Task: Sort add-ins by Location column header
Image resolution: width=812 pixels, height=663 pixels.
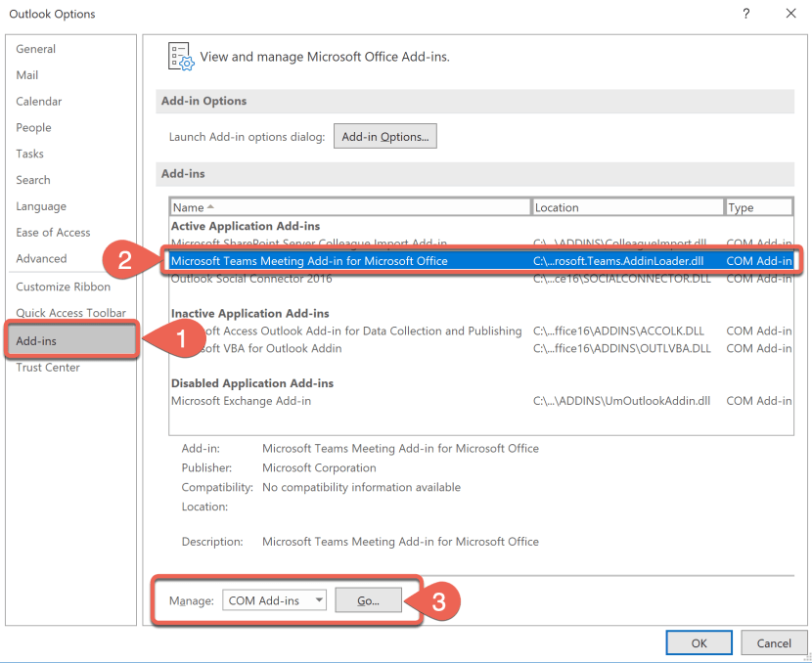Action: (x=628, y=207)
